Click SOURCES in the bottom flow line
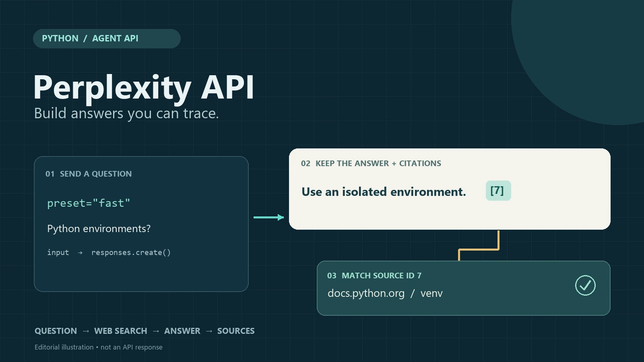This screenshot has width=644, height=362. pyautogui.click(x=236, y=331)
